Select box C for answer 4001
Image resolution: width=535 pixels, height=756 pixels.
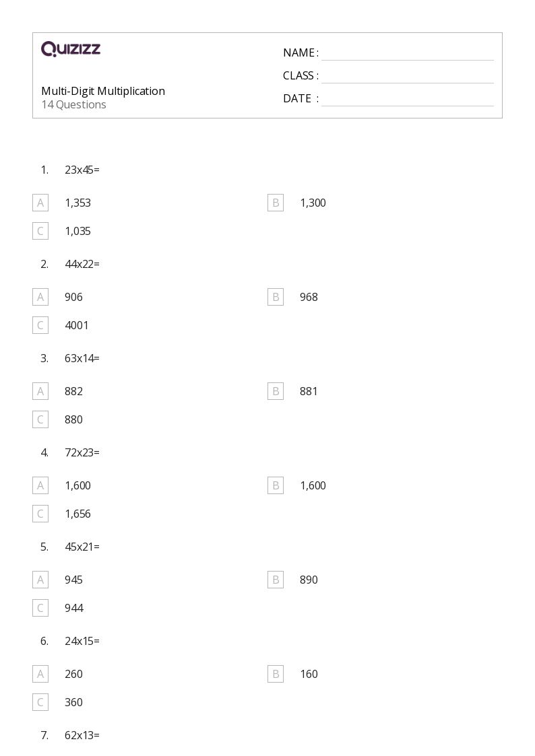click(40, 325)
